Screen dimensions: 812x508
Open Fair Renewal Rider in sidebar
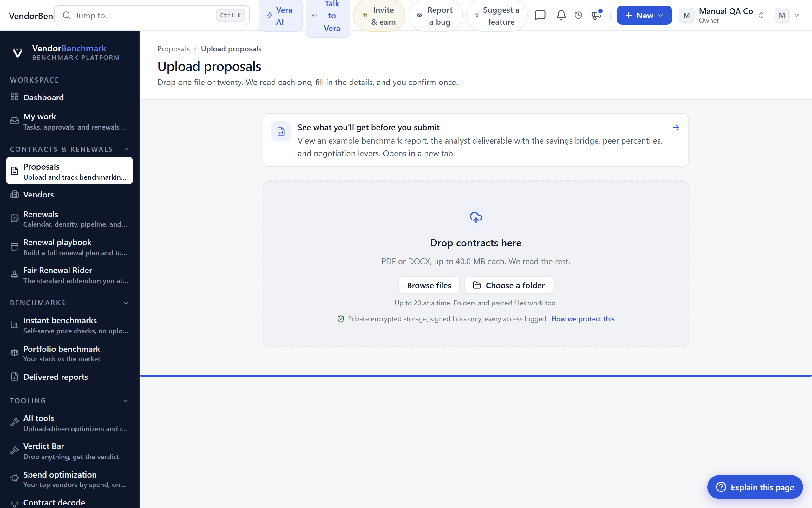pos(69,275)
